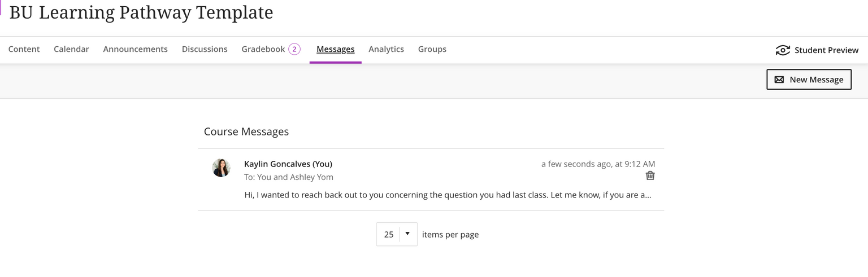Switch to the Content tab
Image resolution: width=868 pixels, height=277 pixels.
(x=24, y=49)
